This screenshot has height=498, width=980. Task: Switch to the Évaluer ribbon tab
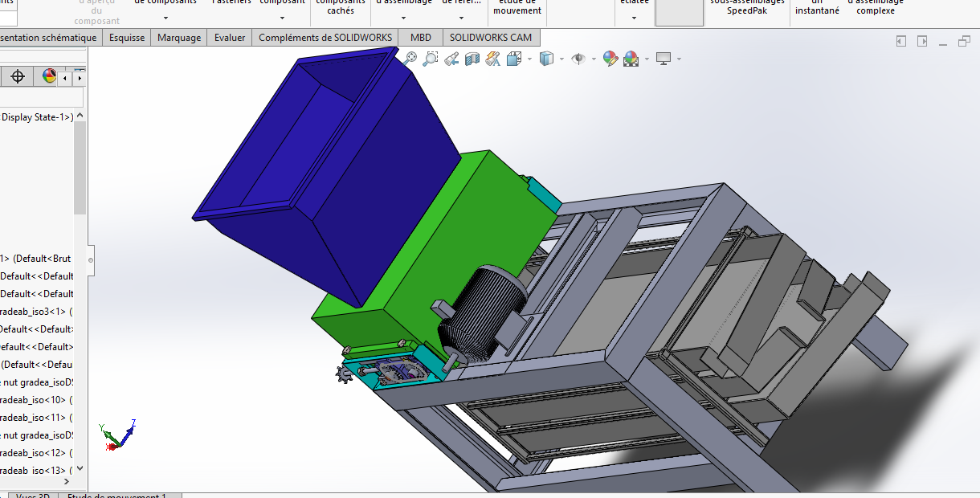pyautogui.click(x=229, y=37)
